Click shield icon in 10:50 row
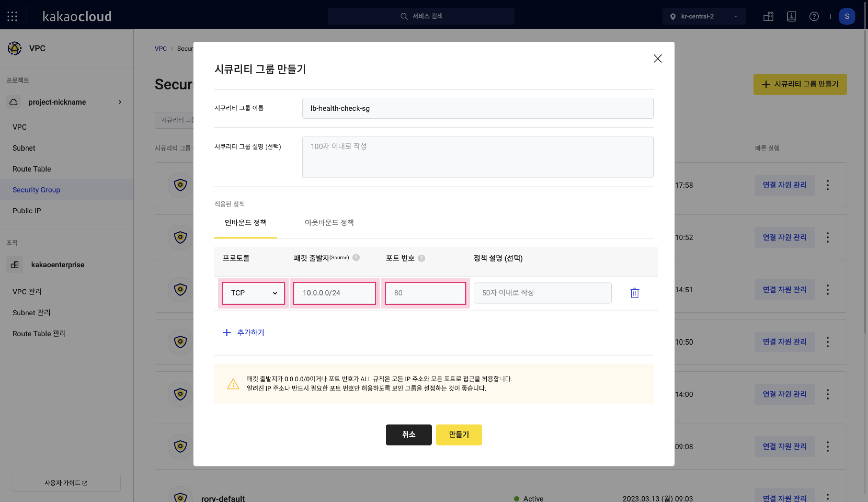 pyautogui.click(x=180, y=342)
